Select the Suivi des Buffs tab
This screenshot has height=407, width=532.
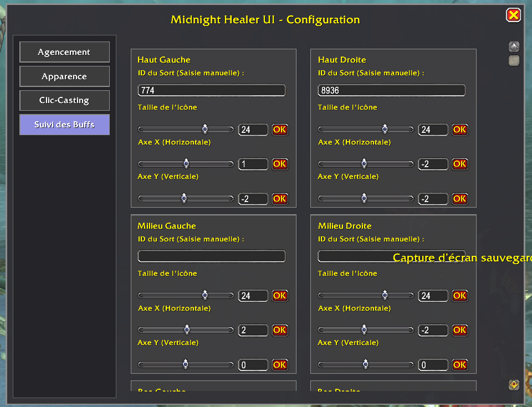(x=64, y=125)
